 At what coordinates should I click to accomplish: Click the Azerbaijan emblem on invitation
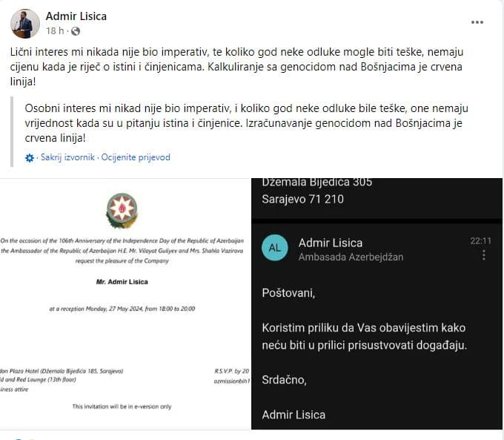(x=122, y=211)
